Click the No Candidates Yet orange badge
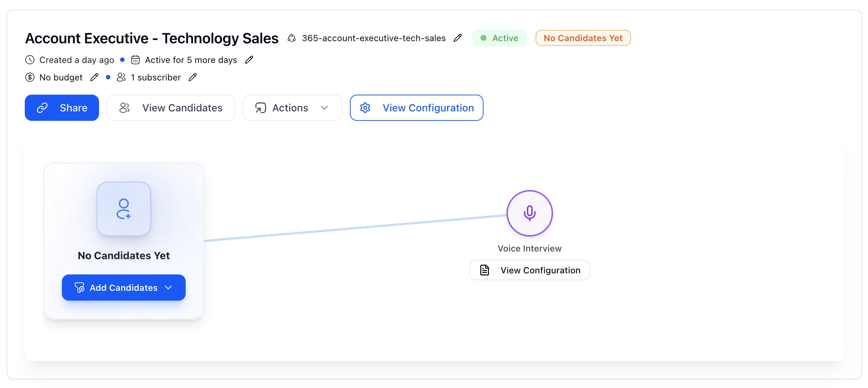Screen dimensions: 868x388 click(x=583, y=38)
